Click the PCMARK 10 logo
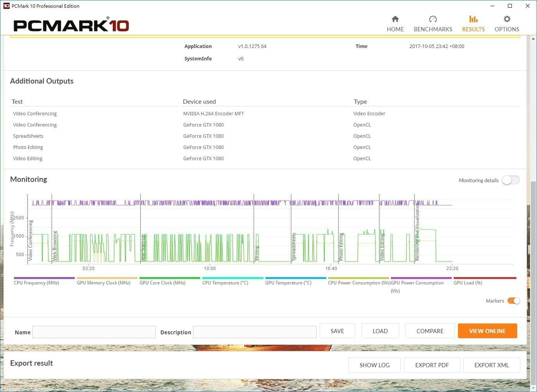537x392 pixels. pyautogui.click(x=71, y=24)
